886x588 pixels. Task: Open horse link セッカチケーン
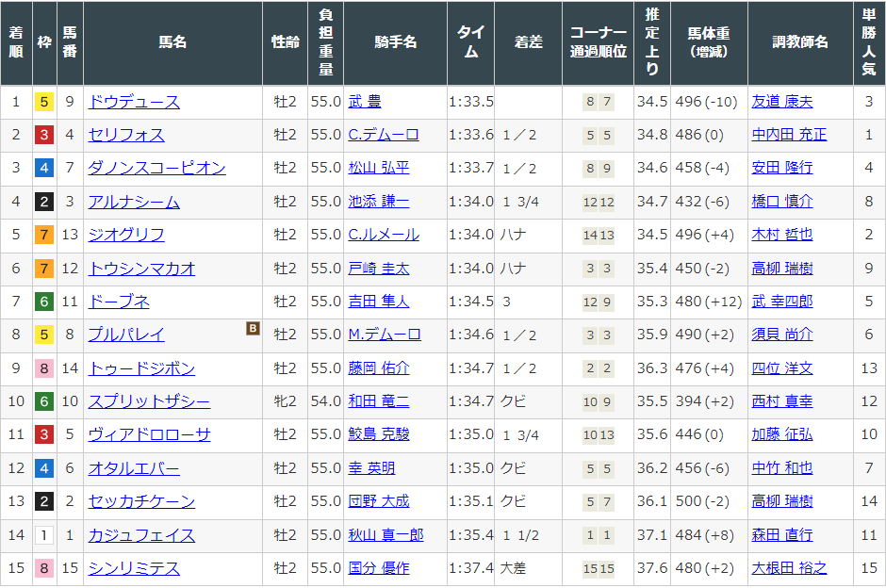point(141,501)
